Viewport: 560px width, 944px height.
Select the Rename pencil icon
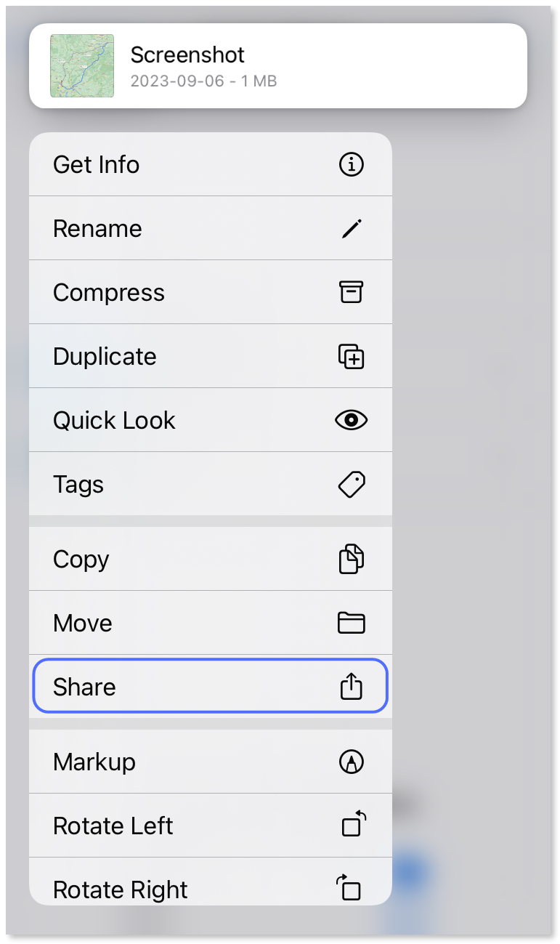coord(352,228)
